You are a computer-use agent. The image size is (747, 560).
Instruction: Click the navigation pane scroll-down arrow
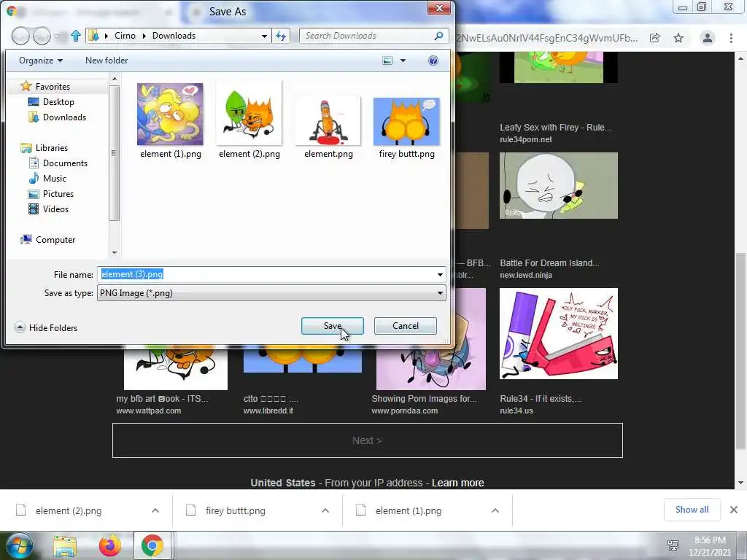click(x=115, y=252)
